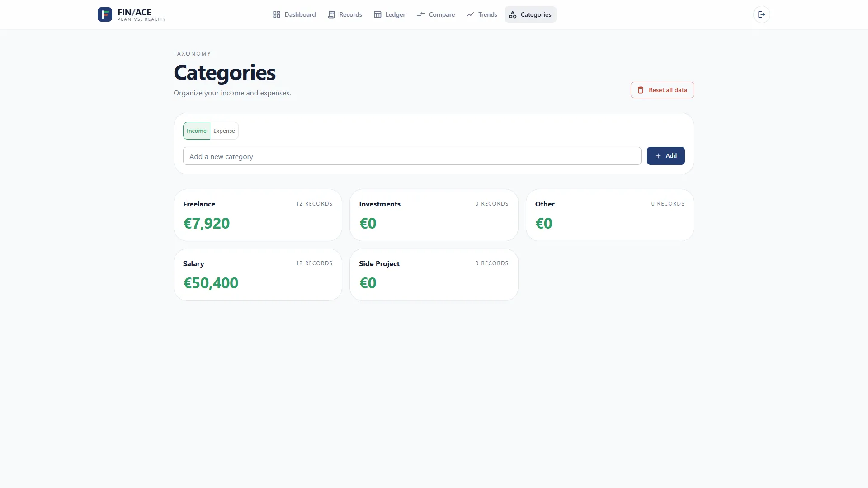Click the 12 RECORDS label on Salary

click(x=314, y=263)
